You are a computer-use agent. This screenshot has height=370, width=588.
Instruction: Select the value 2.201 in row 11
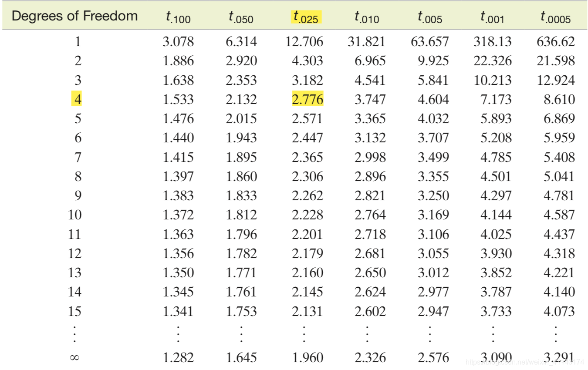click(x=308, y=234)
